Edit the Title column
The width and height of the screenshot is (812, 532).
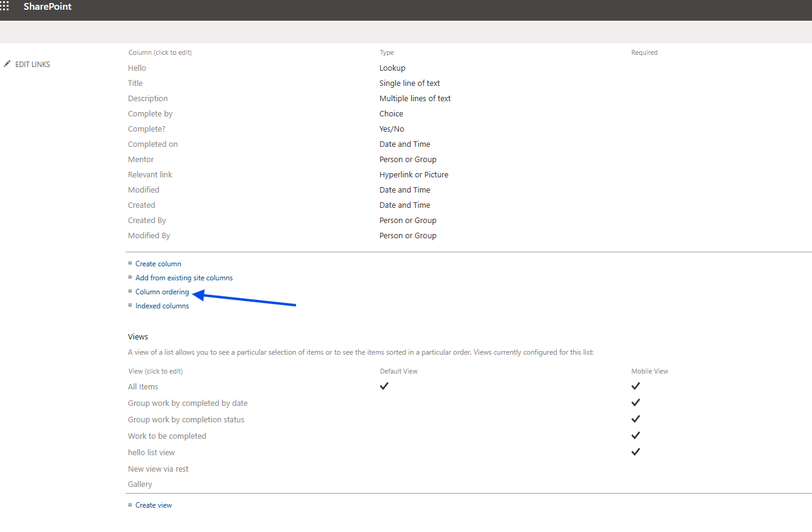pos(135,83)
